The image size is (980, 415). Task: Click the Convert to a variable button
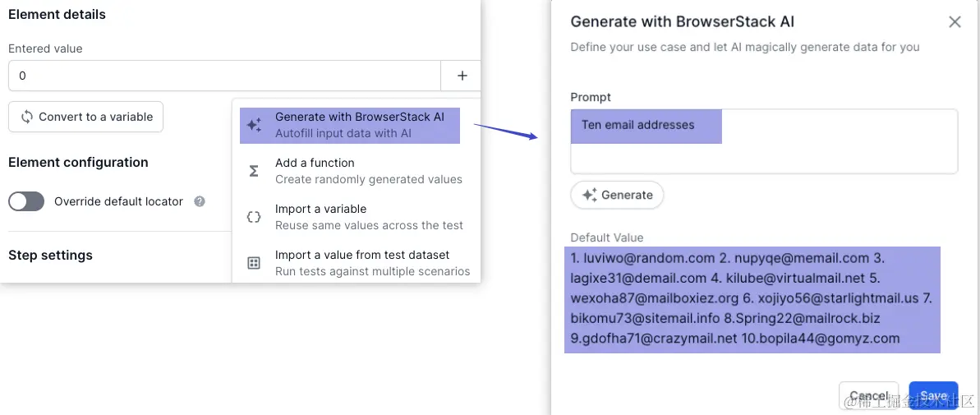click(x=85, y=117)
